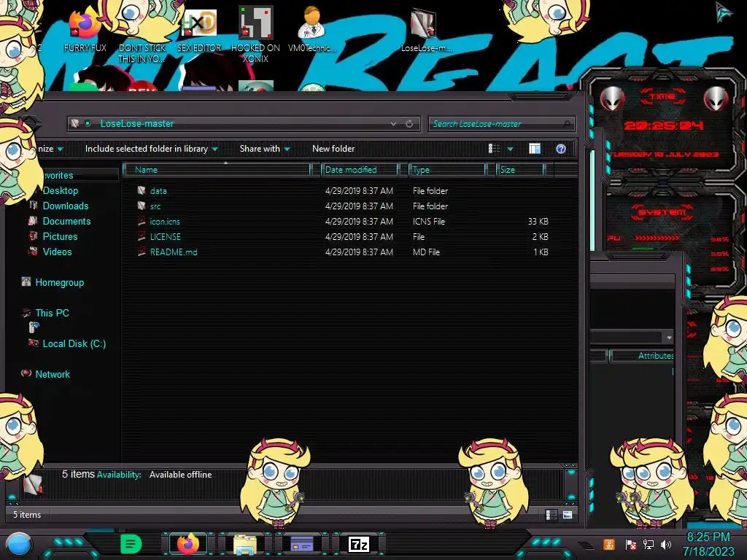The height and width of the screenshot is (560, 747).
Task: Click the network tray icon
Action: point(649,544)
